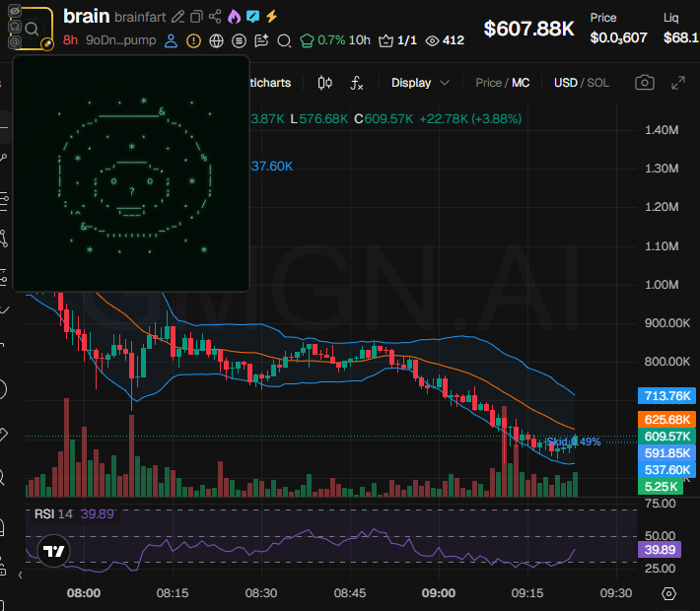
Task: Click the 412 watchers eye counter
Action: click(x=445, y=40)
